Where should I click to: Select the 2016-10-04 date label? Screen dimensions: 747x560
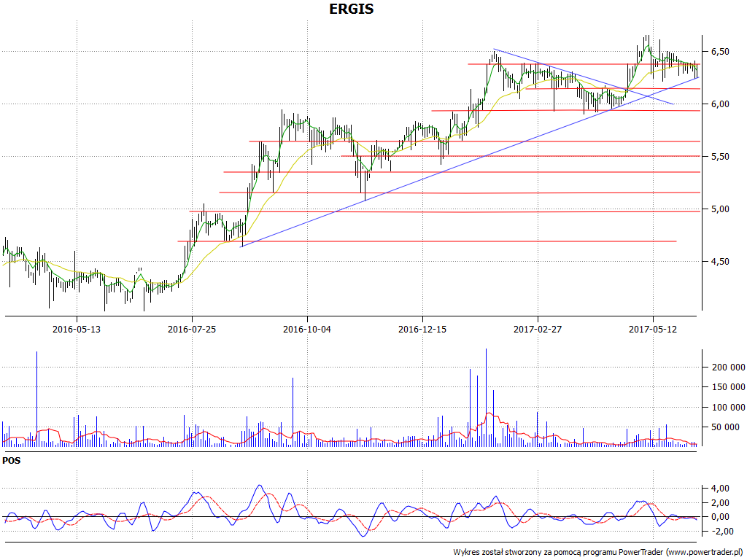(307, 329)
